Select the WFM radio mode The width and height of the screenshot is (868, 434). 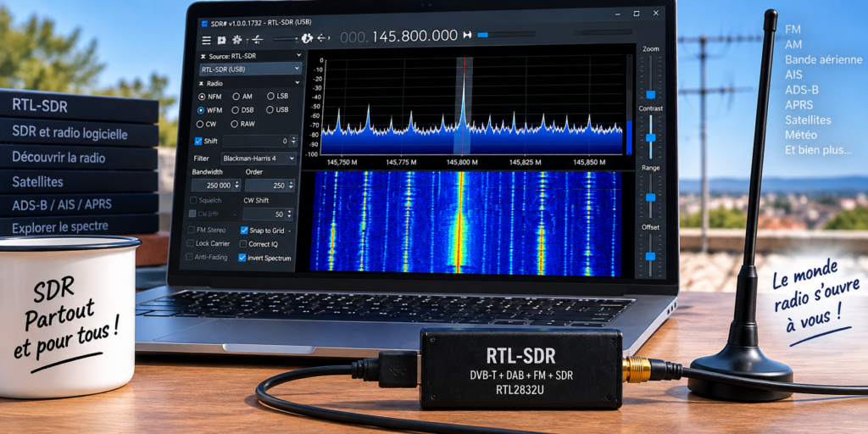pos(202,110)
